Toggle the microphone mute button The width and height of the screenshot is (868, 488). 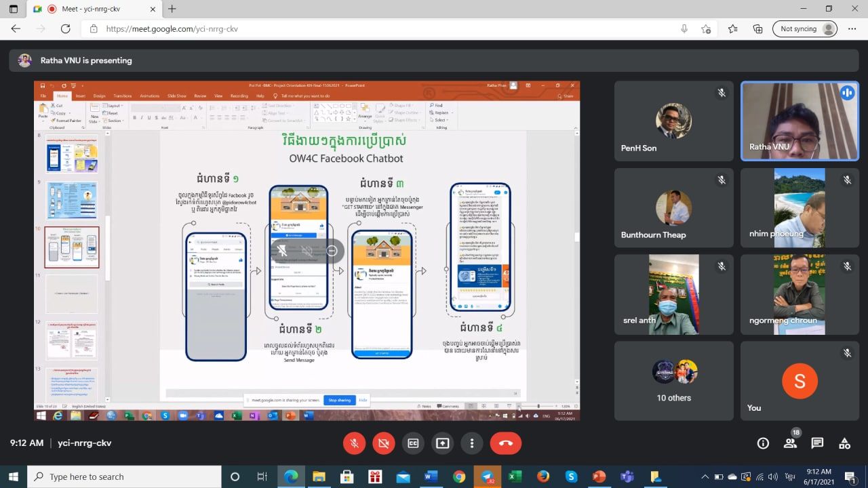coord(353,443)
